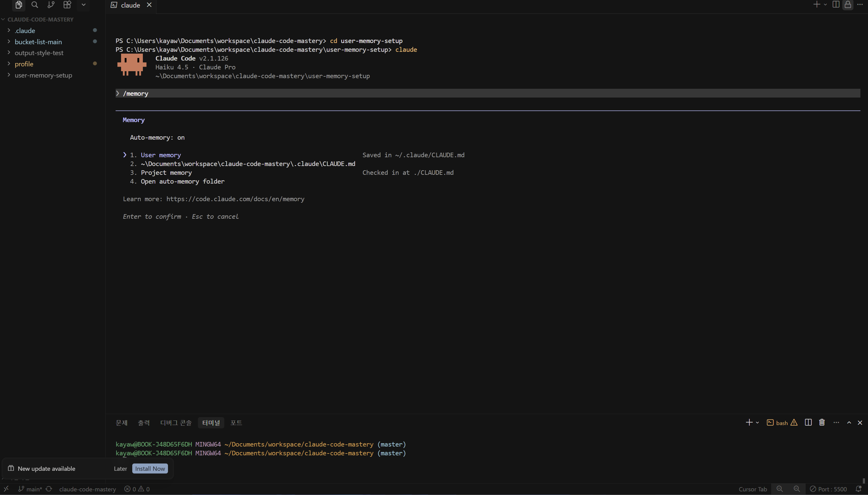Create a new terminal in the bottom panel
Image resolution: width=868 pixels, height=495 pixels.
(749, 422)
